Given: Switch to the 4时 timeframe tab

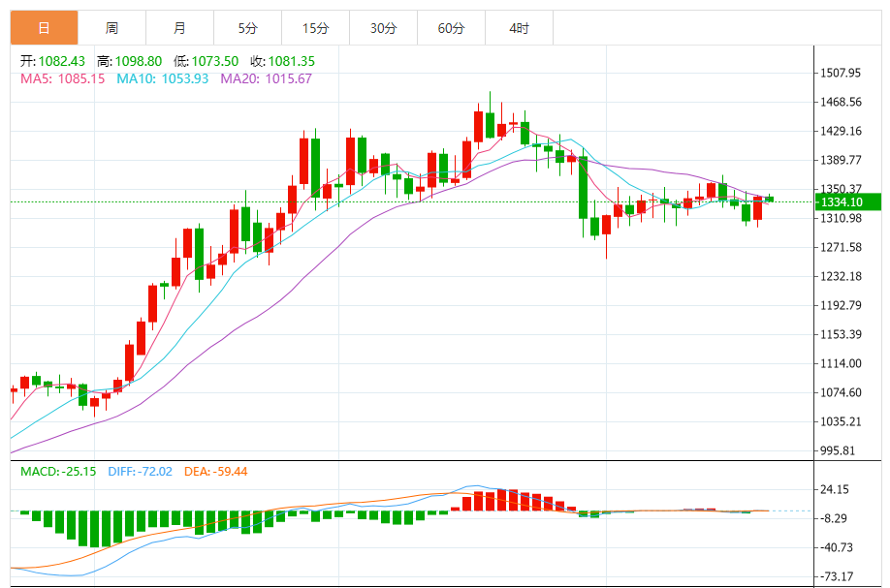Looking at the screenshot, I should [x=519, y=28].
